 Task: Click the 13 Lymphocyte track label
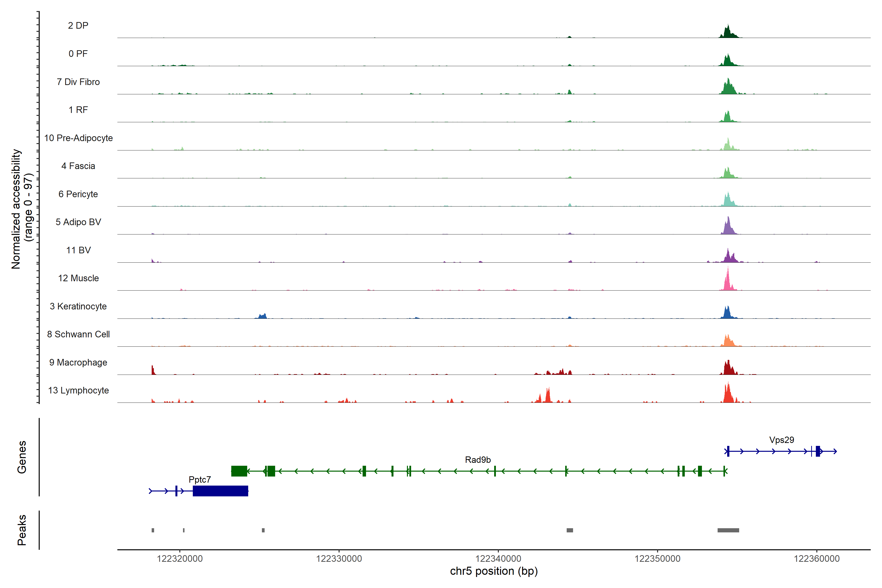tap(78, 390)
